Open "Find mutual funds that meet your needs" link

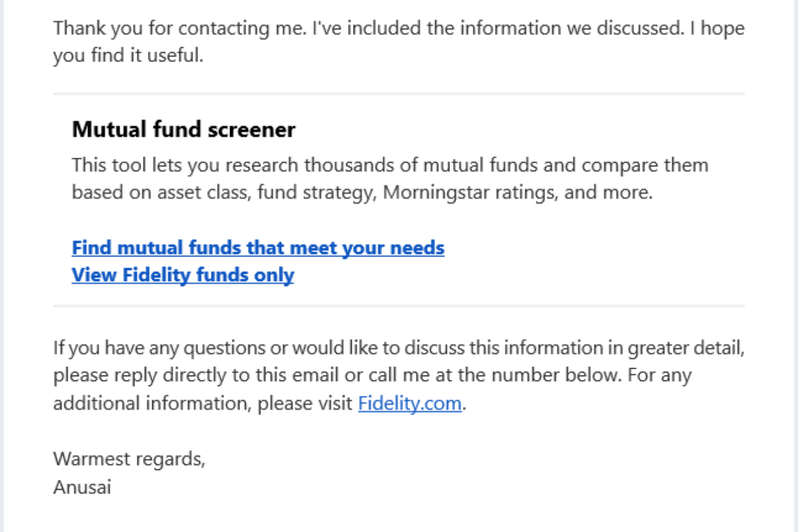[258, 248]
